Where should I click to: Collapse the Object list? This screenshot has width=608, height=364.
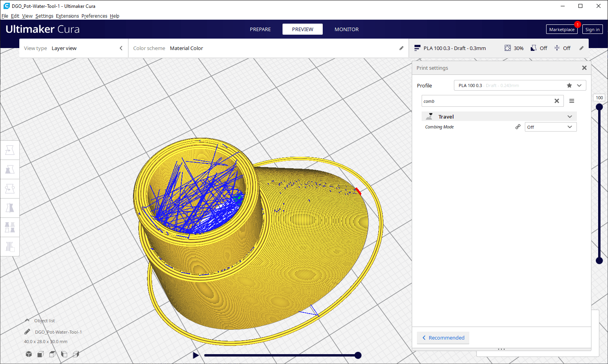(x=27, y=320)
